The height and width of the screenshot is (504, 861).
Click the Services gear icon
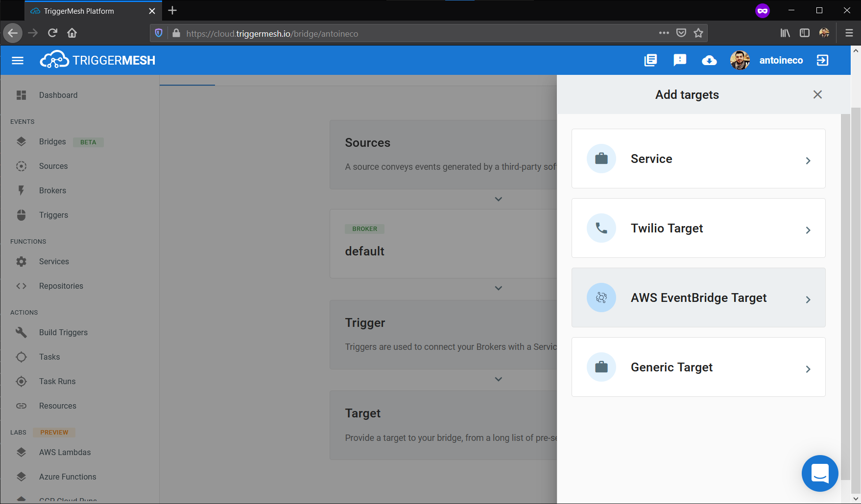click(x=21, y=261)
